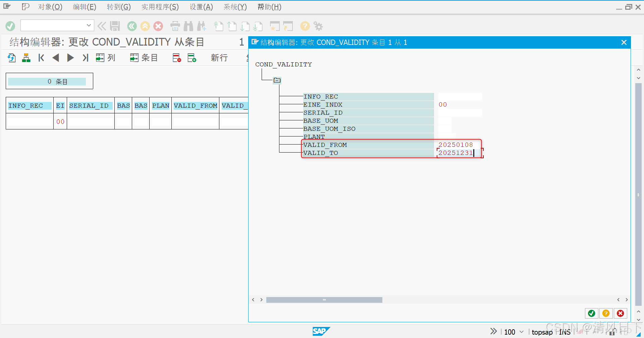
Task: Click the dialog horizontal scrollbar thumb
Action: pos(324,300)
